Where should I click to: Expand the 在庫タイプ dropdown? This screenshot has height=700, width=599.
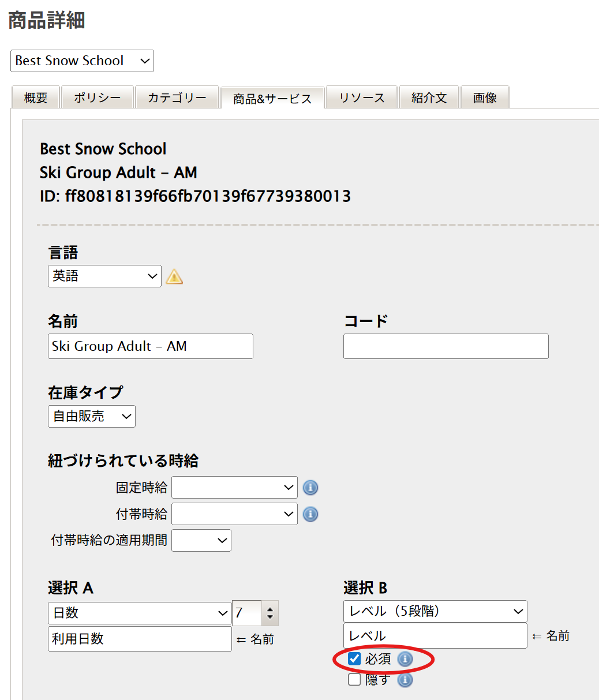[x=91, y=416]
